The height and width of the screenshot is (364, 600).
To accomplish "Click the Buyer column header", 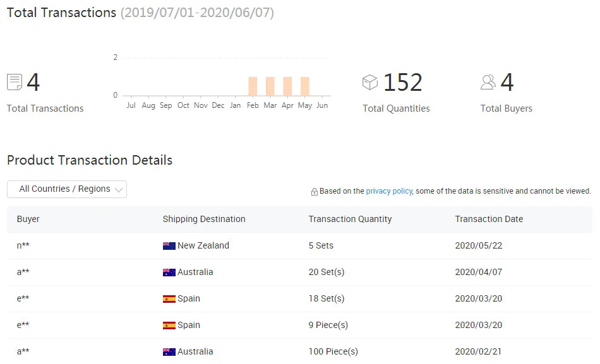I will [28, 220].
